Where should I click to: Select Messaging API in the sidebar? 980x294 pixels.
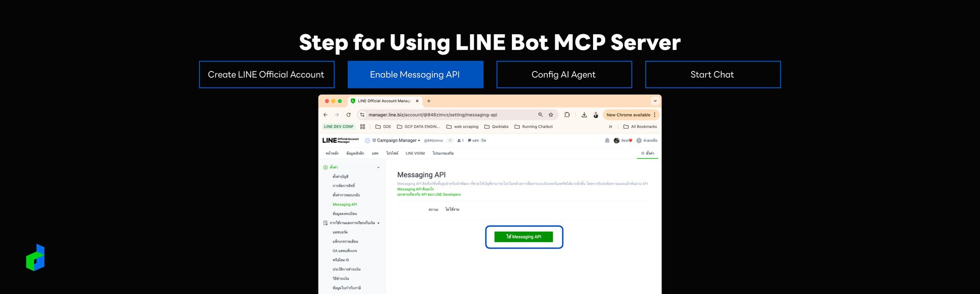pos(345,204)
